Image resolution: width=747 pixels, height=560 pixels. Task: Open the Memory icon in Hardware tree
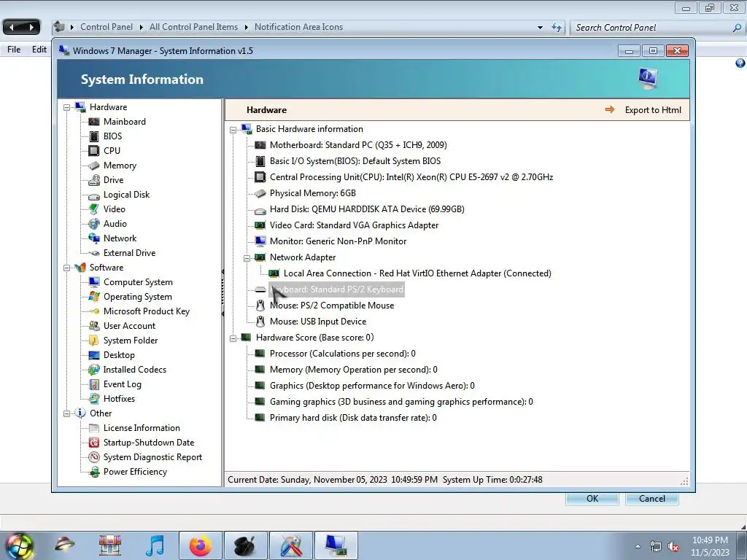tap(94, 166)
